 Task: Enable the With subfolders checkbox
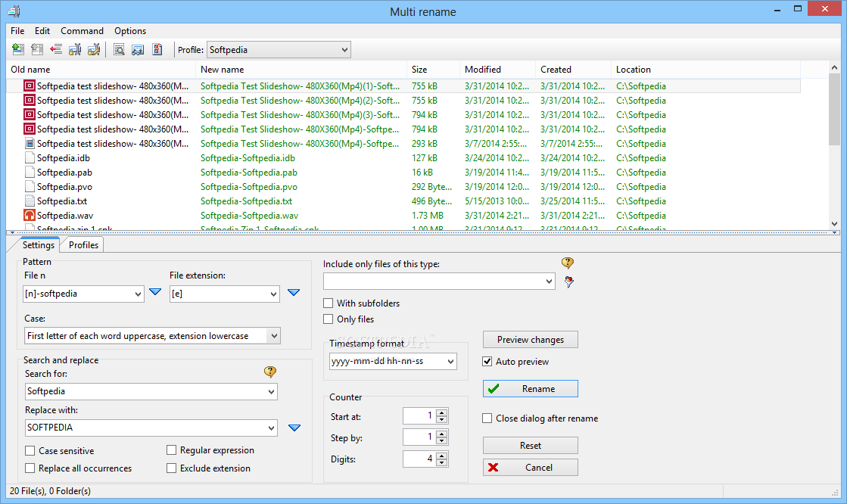(x=328, y=303)
